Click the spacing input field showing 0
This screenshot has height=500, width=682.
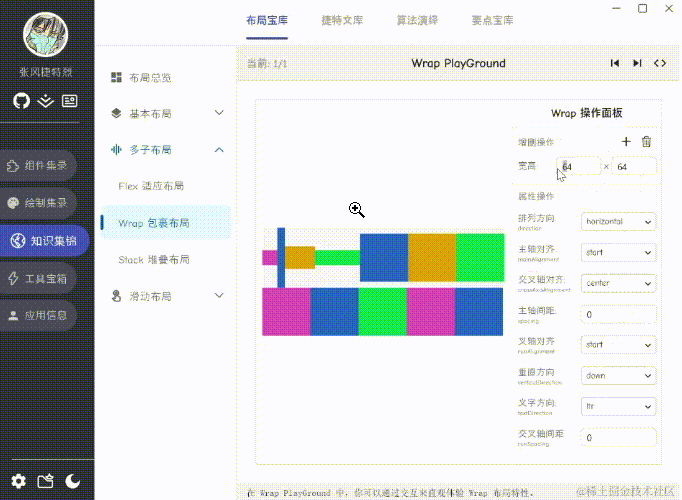[618, 314]
